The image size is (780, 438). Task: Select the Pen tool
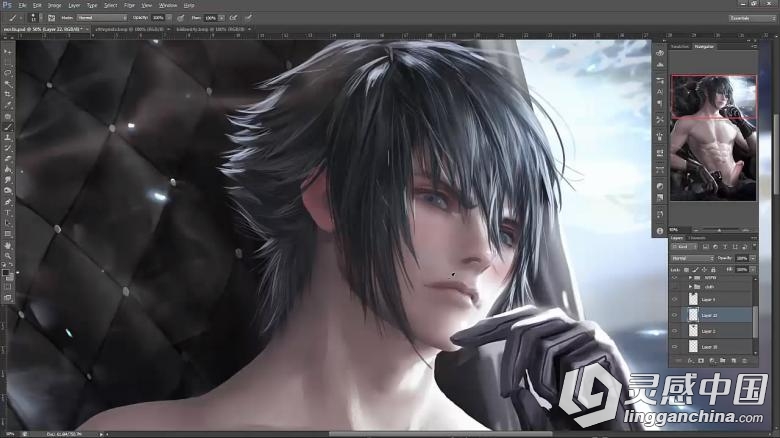[x=7, y=202]
